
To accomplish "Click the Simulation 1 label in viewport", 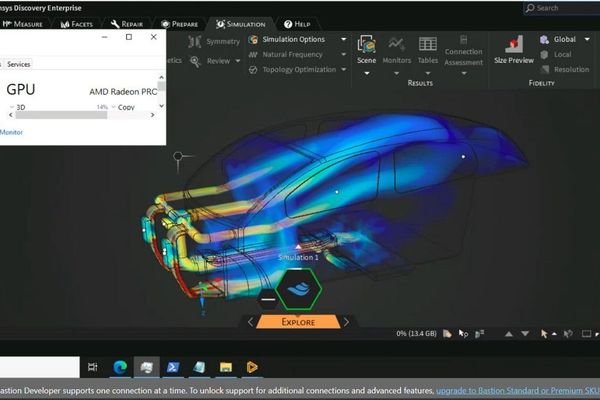I will click(298, 257).
